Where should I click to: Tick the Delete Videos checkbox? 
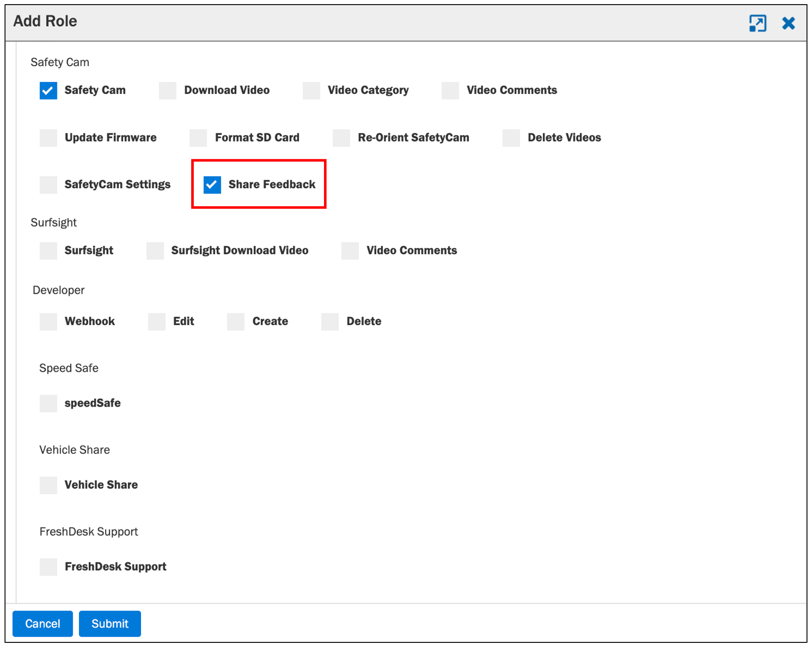pos(511,138)
